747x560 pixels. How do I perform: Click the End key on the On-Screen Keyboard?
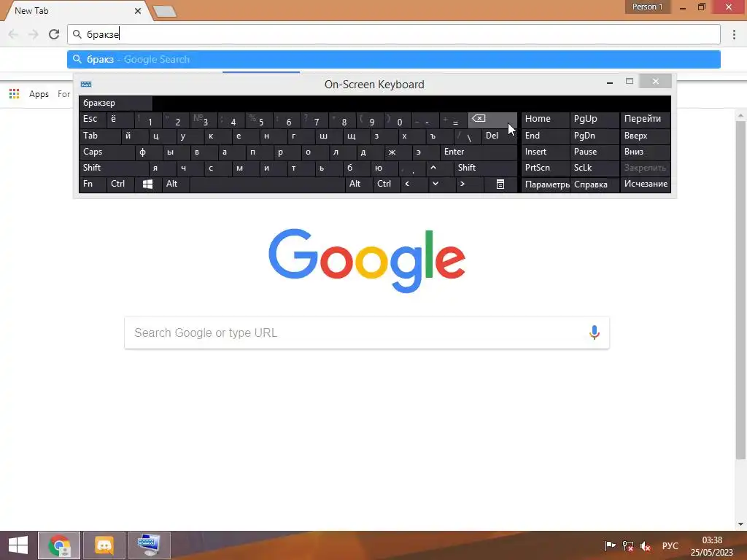point(546,136)
